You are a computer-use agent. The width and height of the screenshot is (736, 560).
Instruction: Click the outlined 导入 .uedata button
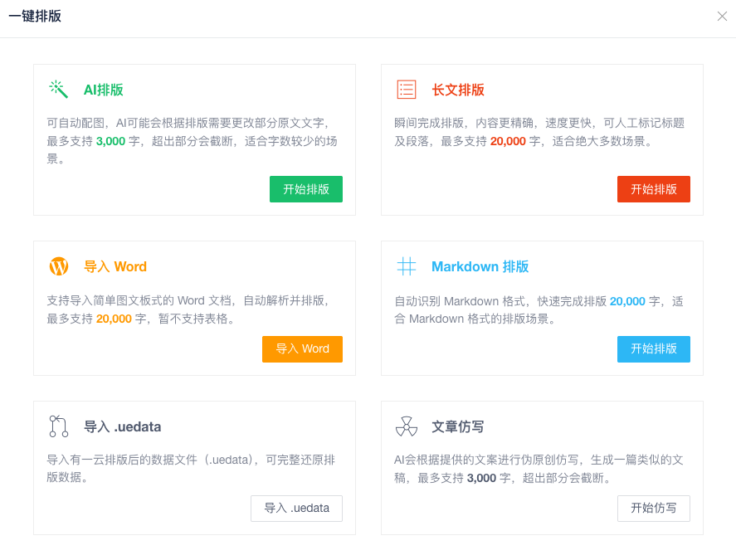click(296, 509)
